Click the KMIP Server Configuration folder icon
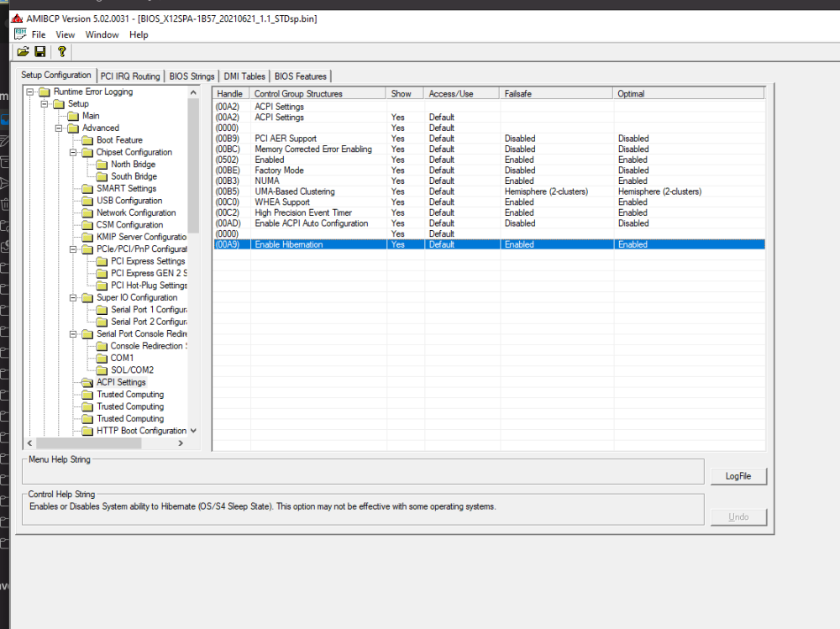Image resolution: width=840 pixels, height=629 pixels. tap(88, 238)
